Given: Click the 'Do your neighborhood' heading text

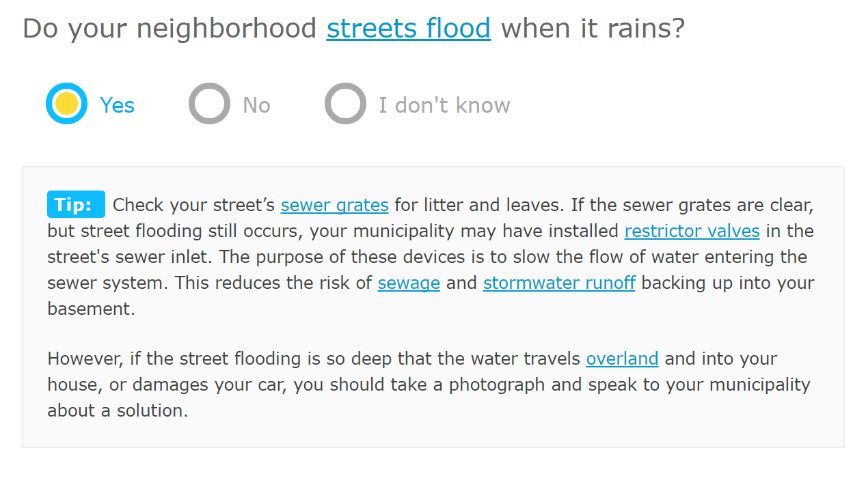Looking at the screenshot, I should (x=170, y=29).
